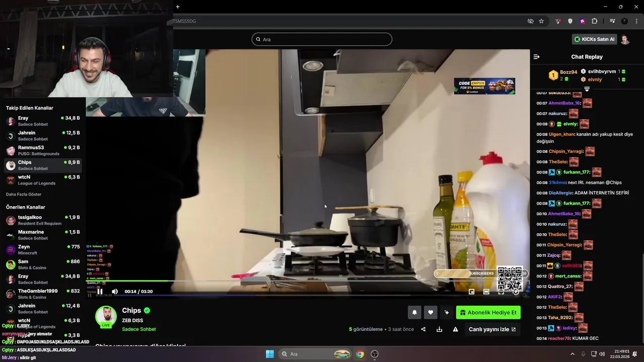Open the taskbar volume icon
Viewport: 644px width, 362px height.
602,354
